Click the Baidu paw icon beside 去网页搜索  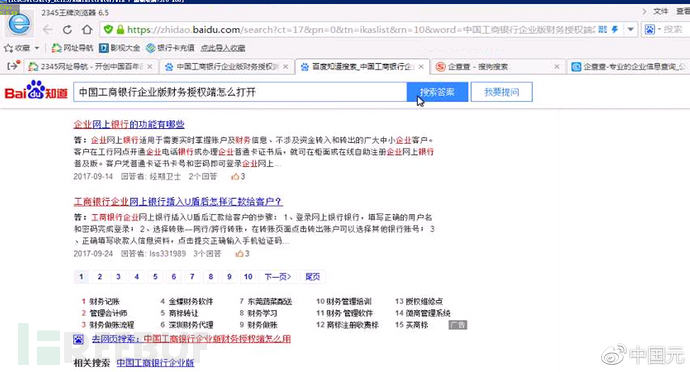(79, 339)
